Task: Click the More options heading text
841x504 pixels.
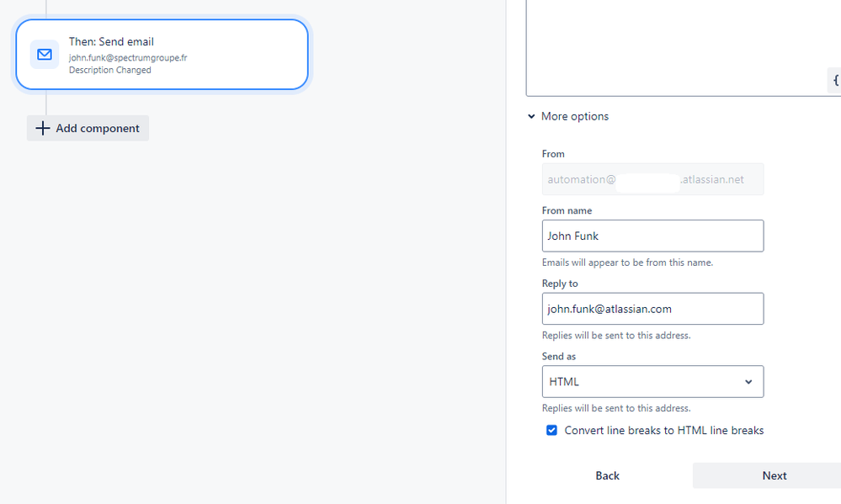Action: (x=575, y=116)
